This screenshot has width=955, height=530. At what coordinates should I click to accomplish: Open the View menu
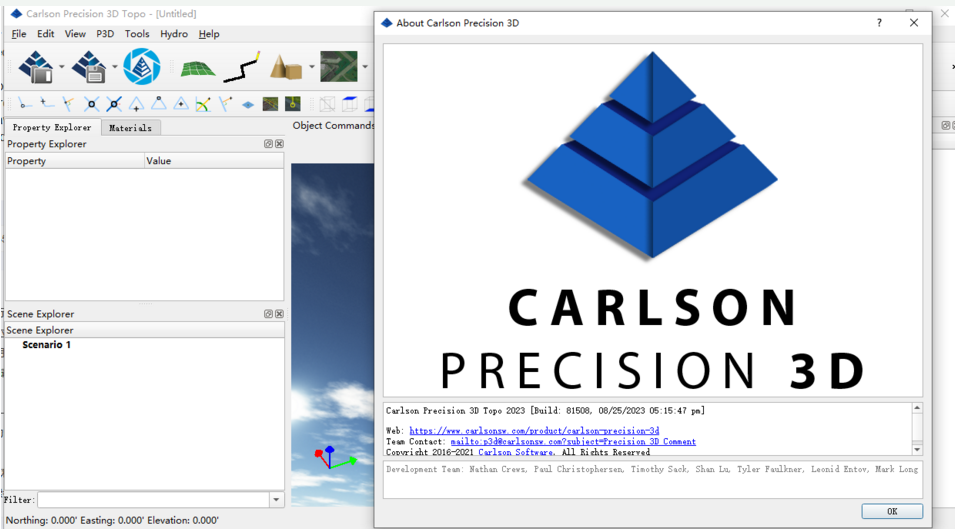click(75, 34)
